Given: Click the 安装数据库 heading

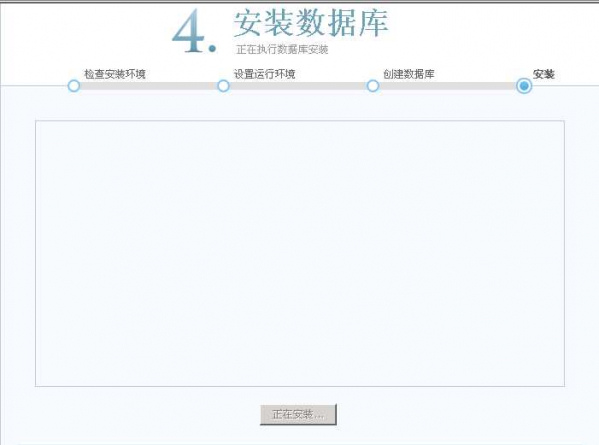Looking at the screenshot, I should [311, 23].
